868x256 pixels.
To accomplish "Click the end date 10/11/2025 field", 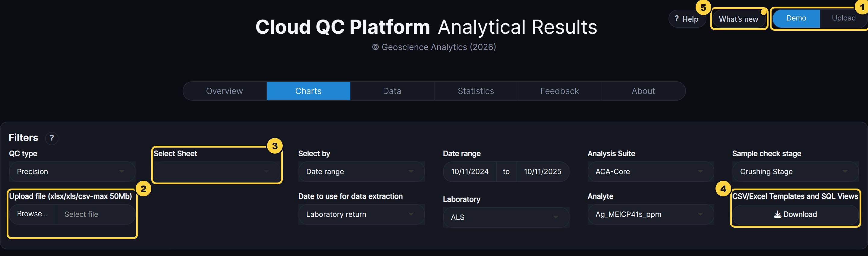I will click(x=542, y=171).
